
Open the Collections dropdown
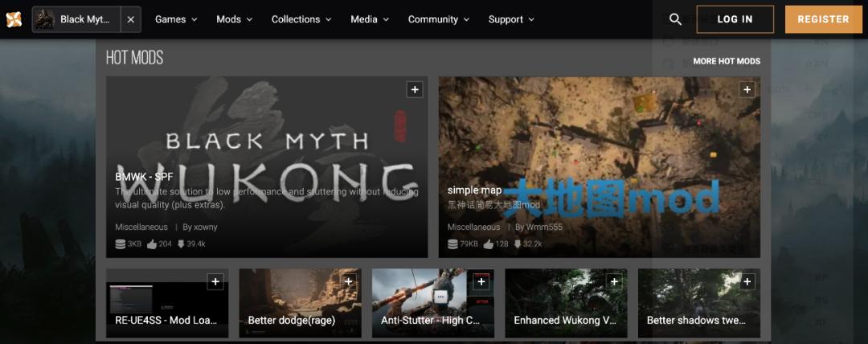pyautogui.click(x=301, y=19)
